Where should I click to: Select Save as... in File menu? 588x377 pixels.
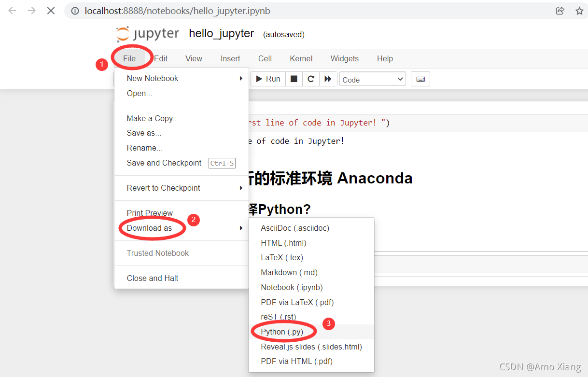click(182, 133)
